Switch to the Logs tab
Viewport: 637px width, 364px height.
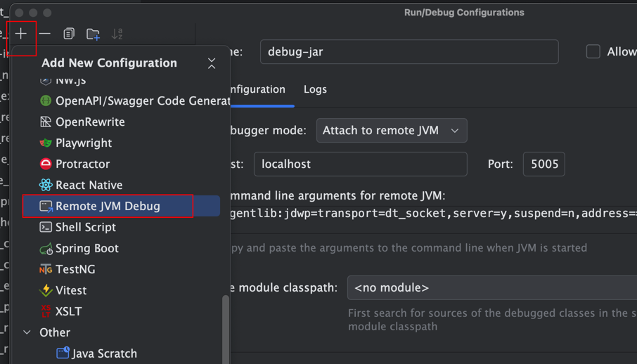tap(315, 89)
